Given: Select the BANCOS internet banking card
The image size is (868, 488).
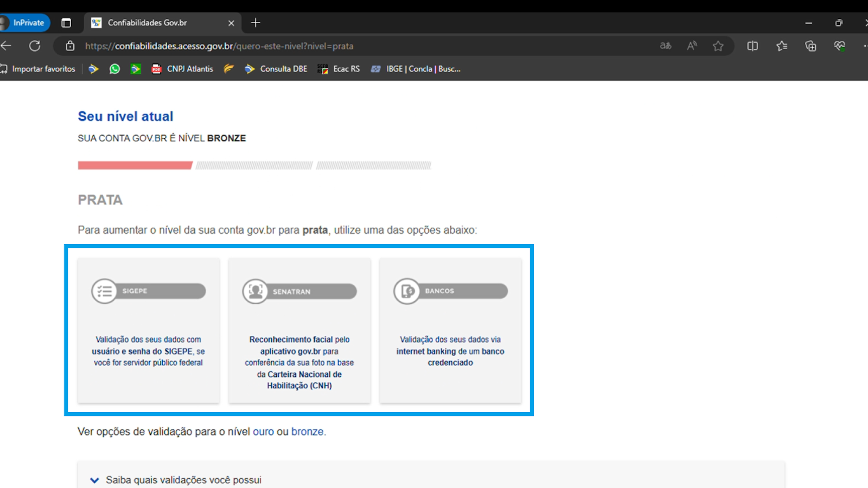Looking at the screenshot, I should point(450,330).
